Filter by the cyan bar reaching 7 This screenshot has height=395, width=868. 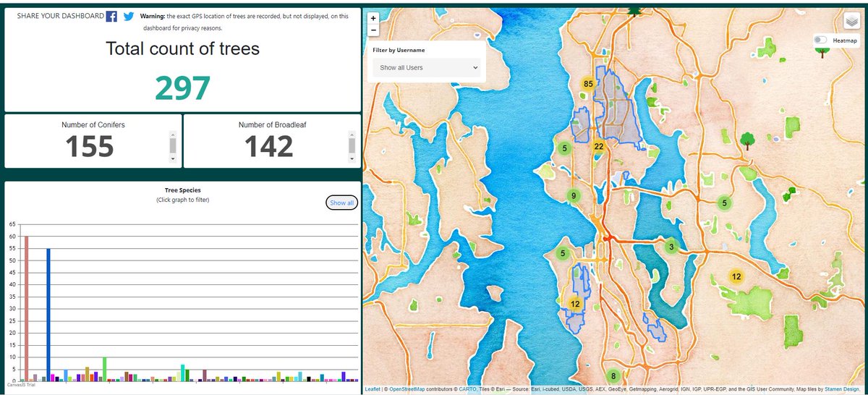pos(183,373)
